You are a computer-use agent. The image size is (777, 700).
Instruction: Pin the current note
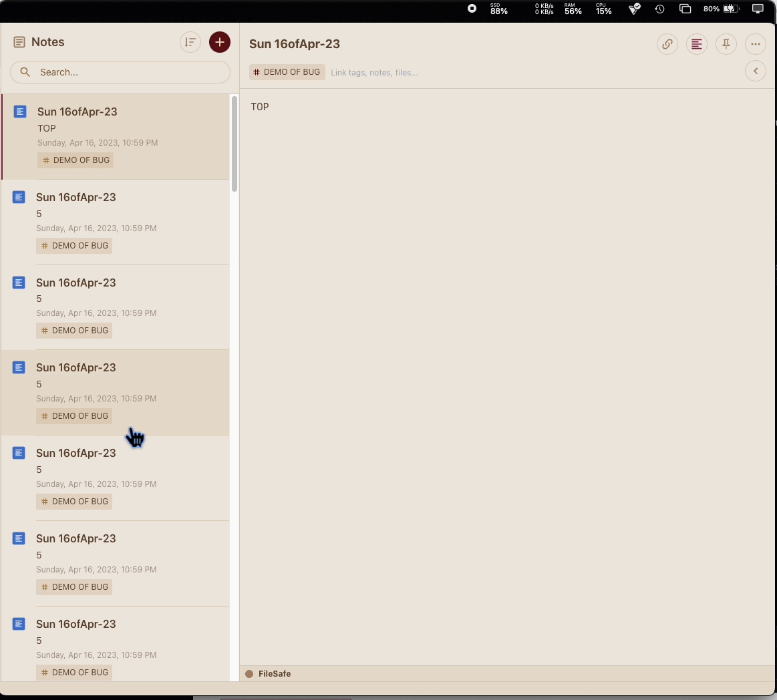726,44
